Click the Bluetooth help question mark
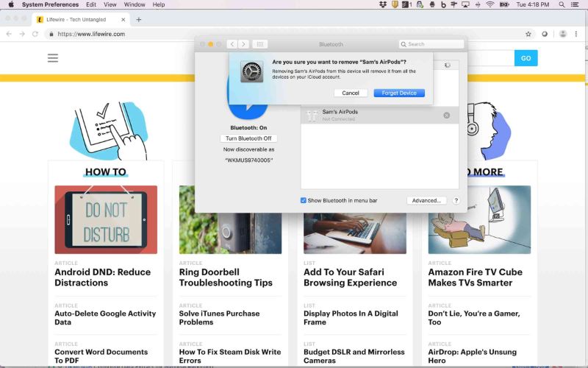This screenshot has width=588, height=368. coord(456,200)
